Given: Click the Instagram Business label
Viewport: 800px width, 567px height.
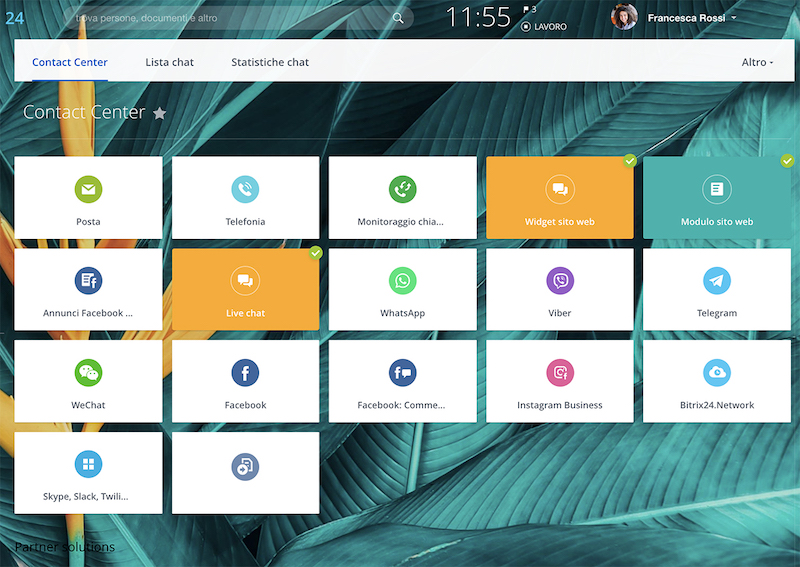Looking at the screenshot, I should tap(560, 405).
